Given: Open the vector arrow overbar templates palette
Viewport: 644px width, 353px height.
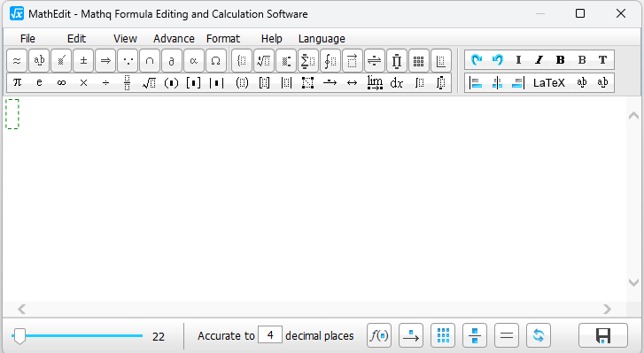Looking at the screenshot, I should point(353,61).
